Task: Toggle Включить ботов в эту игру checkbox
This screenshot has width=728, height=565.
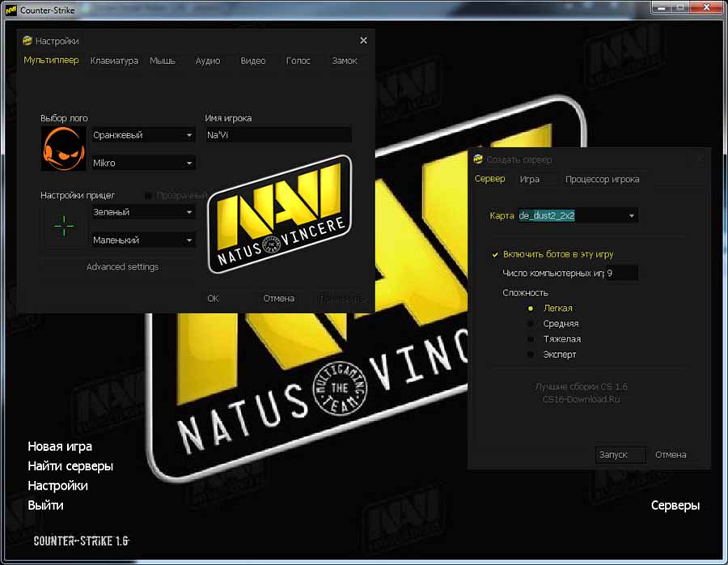Action: (495, 254)
